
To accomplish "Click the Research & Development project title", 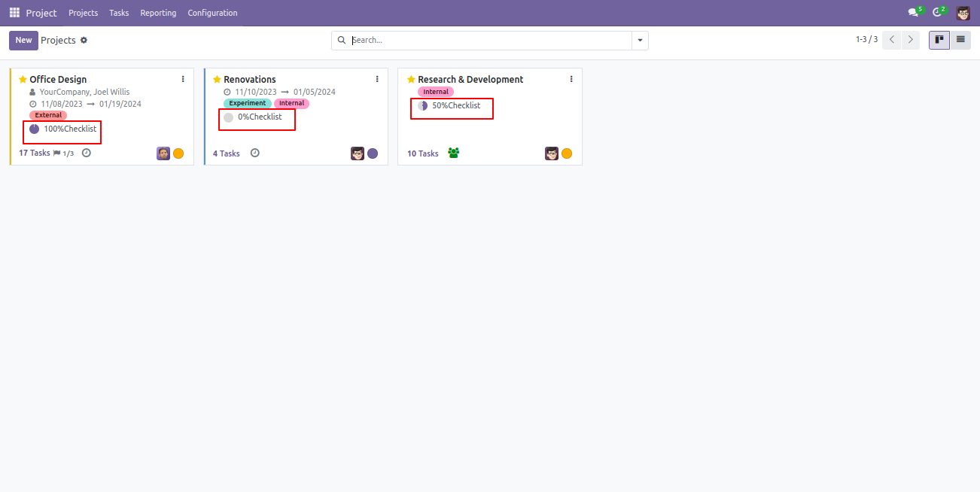I will click(470, 79).
